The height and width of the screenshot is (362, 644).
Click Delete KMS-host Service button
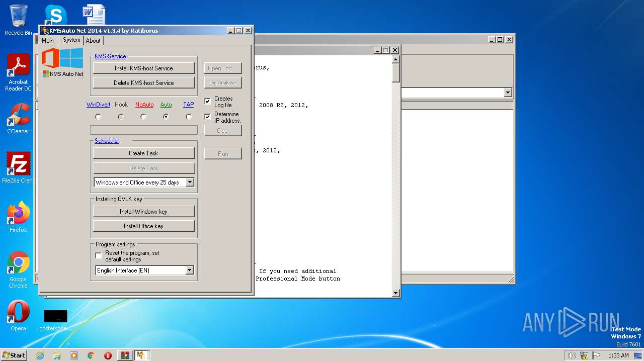pos(144,82)
